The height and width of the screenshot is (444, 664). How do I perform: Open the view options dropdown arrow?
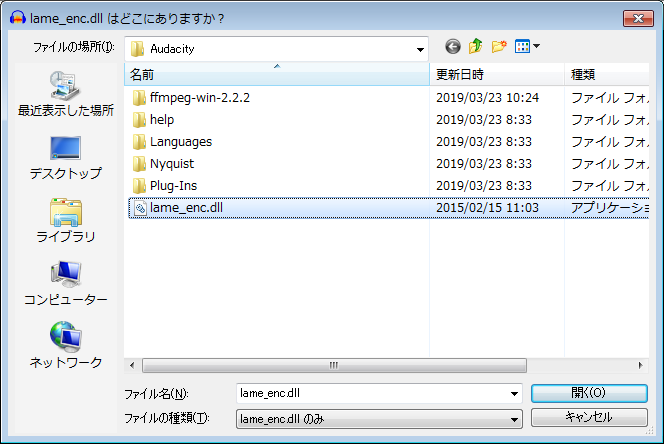coord(536,46)
